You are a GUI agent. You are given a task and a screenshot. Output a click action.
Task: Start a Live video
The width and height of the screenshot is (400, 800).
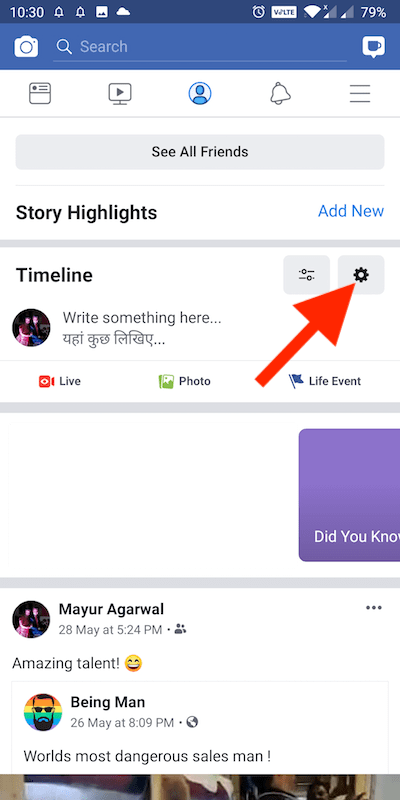click(60, 381)
